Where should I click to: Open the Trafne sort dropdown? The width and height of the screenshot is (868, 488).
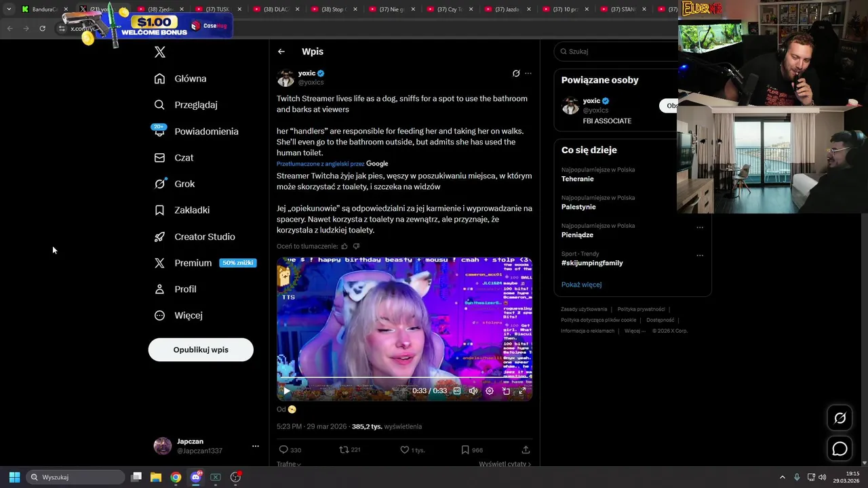289,464
